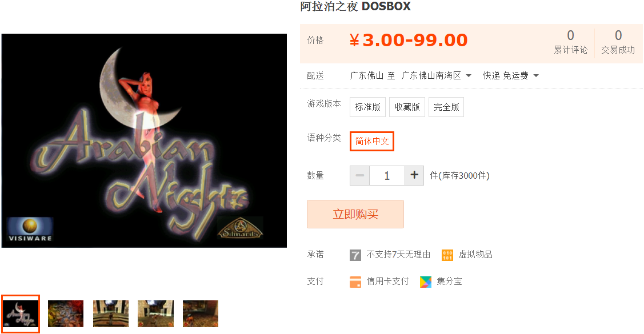This screenshot has height=334, width=644.
Task: View the third gameplay thumbnail
Action: click(x=111, y=314)
